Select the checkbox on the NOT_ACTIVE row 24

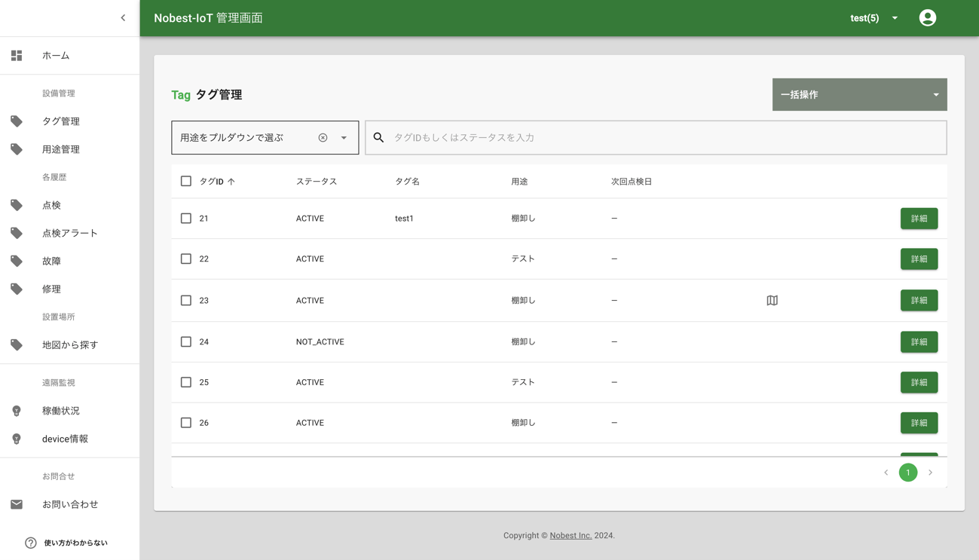[x=185, y=341]
